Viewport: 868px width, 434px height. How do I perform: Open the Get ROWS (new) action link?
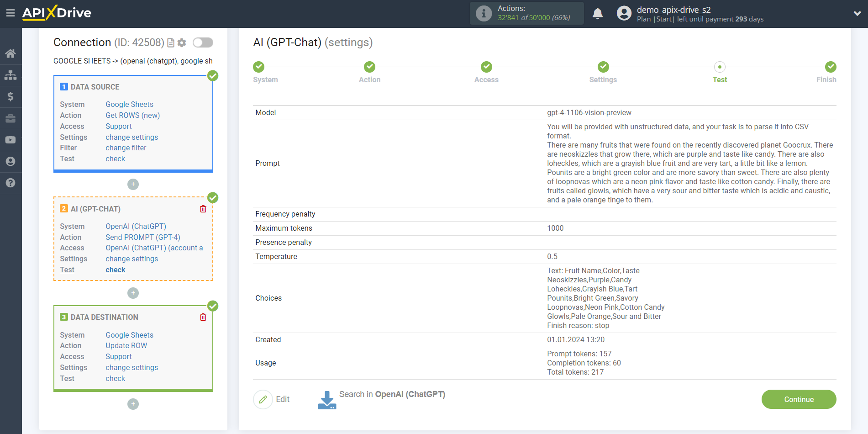click(133, 116)
